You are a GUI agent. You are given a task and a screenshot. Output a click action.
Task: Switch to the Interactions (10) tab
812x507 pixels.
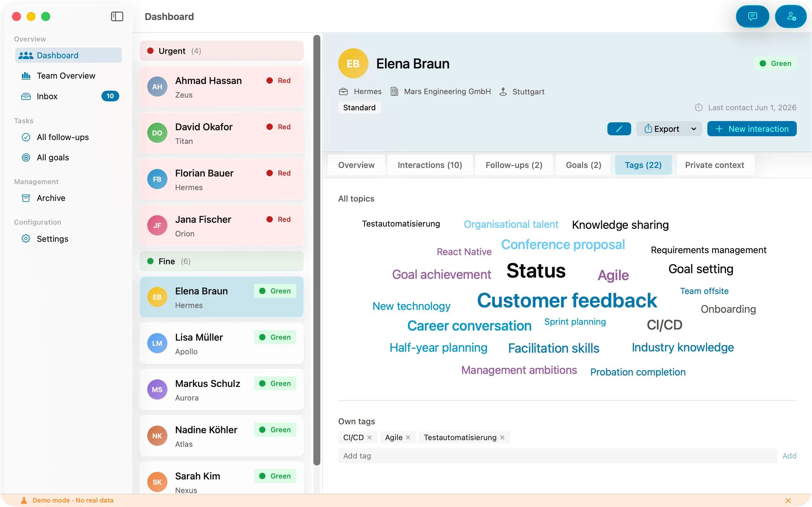click(430, 165)
